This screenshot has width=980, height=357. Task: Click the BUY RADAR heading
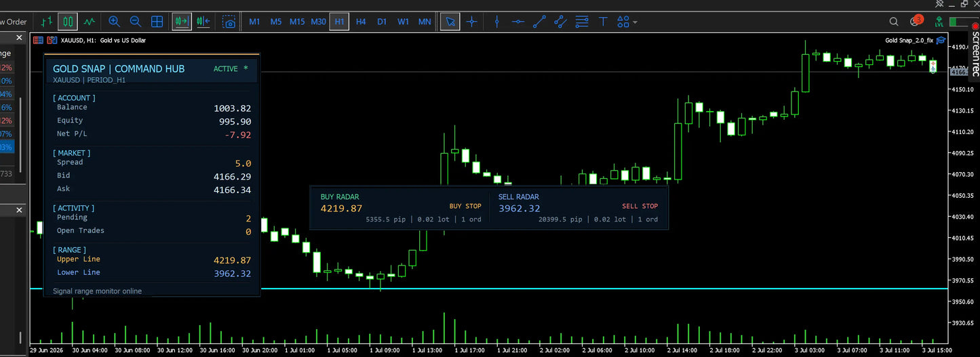point(340,197)
